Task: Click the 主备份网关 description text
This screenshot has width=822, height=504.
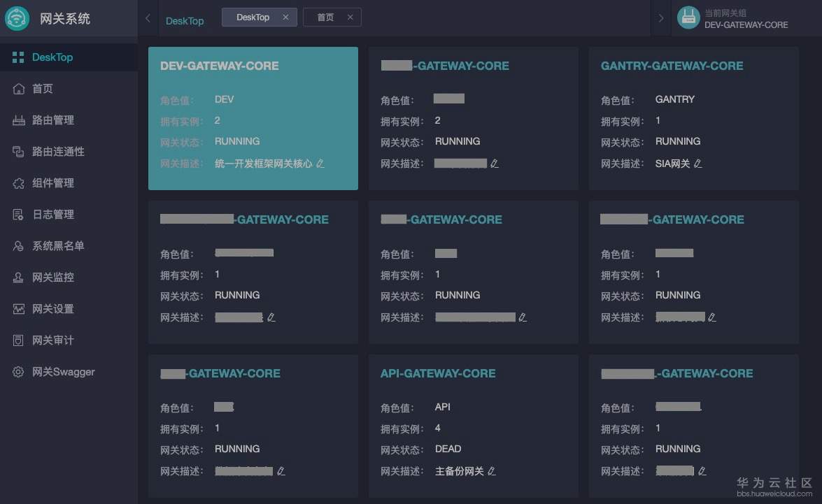Action: 459,471
